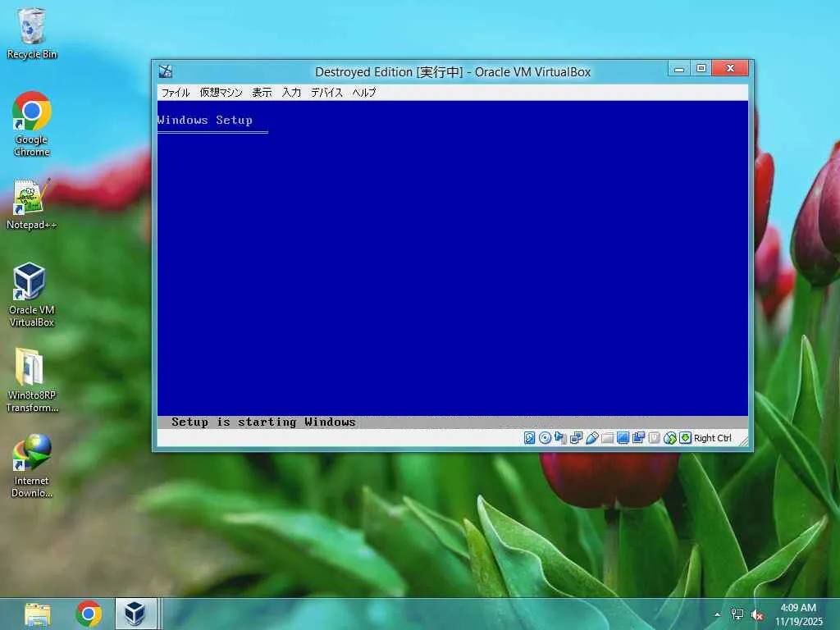Click the display settings status icon
The width and height of the screenshot is (840, 630).
pyautogui.click(x=623, y=438)
